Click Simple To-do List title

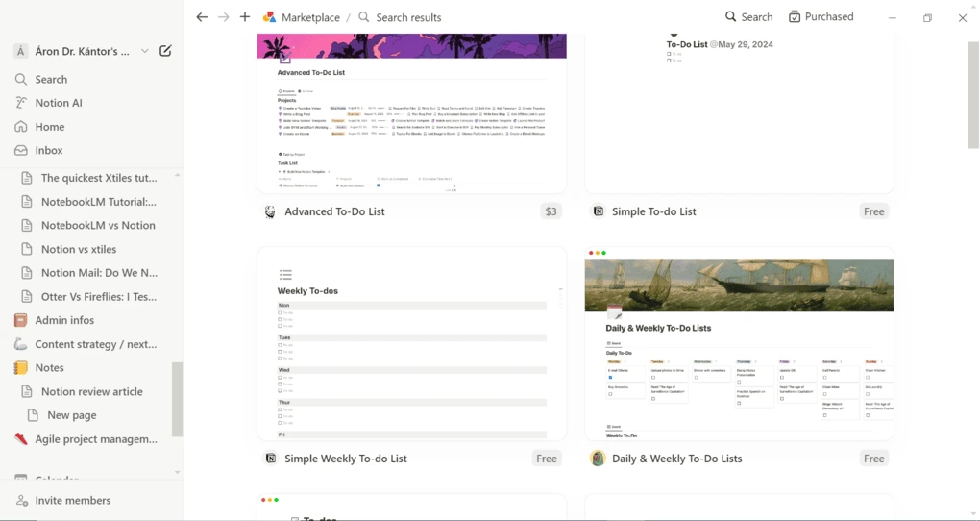(653, 212)
